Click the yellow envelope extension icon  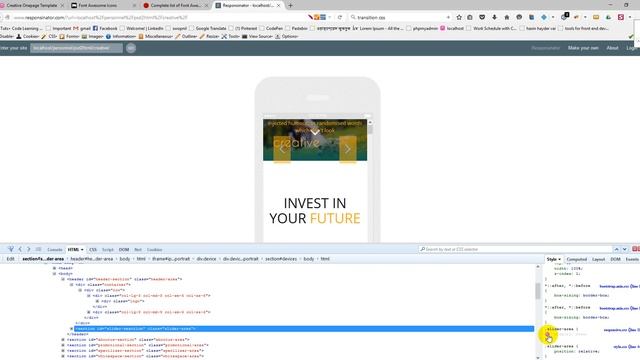point(596,17)
